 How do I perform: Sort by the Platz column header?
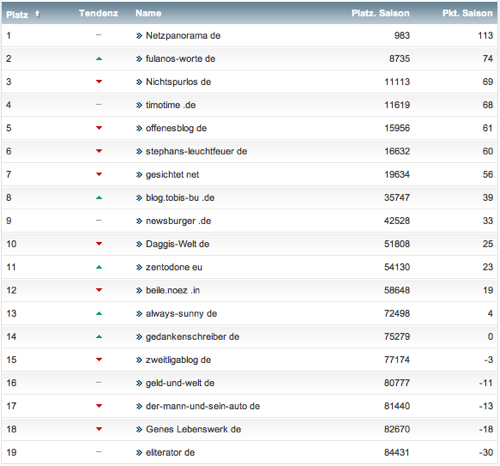(17, 14)
